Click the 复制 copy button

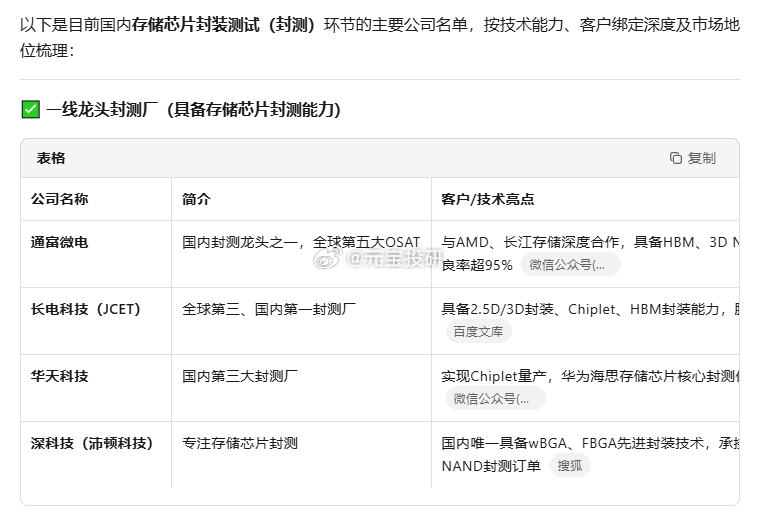click(693, 158)
